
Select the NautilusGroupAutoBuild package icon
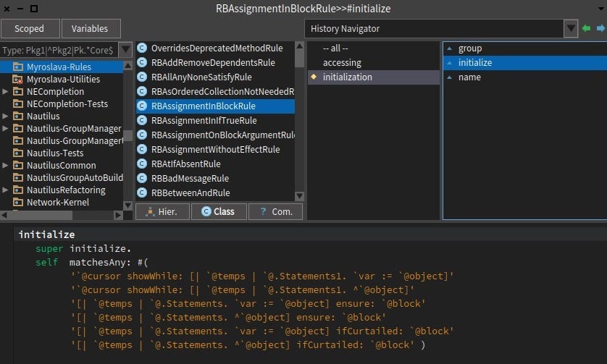point(18,177)
